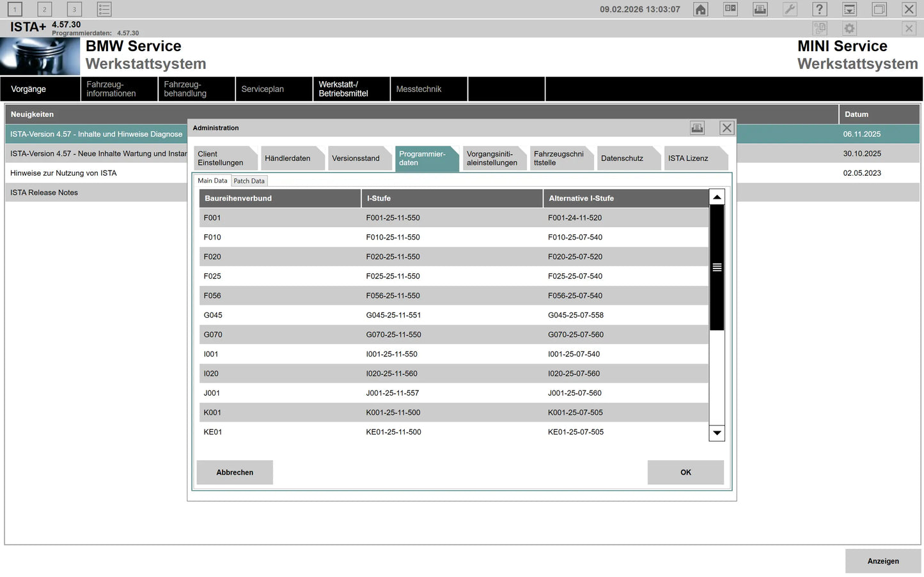Screen dimensions: 924x577
Task: Click the home icon in top toolbar
Action: coord(701,10)
